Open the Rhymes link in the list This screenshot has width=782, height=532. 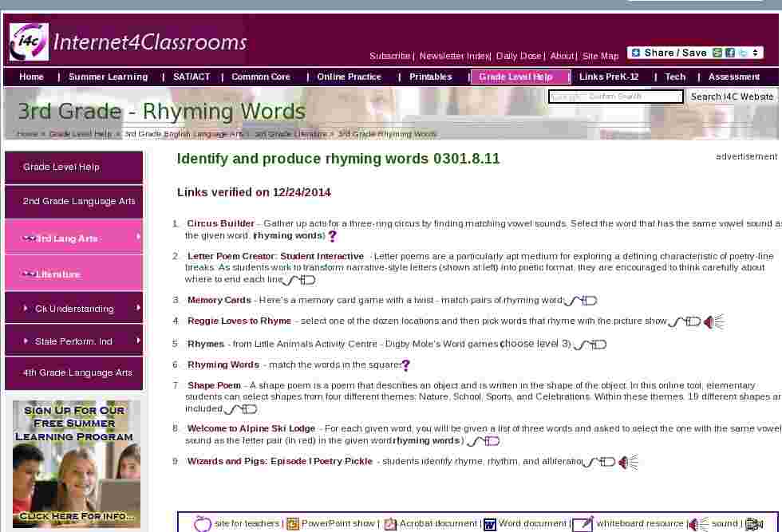coord(206,344)
